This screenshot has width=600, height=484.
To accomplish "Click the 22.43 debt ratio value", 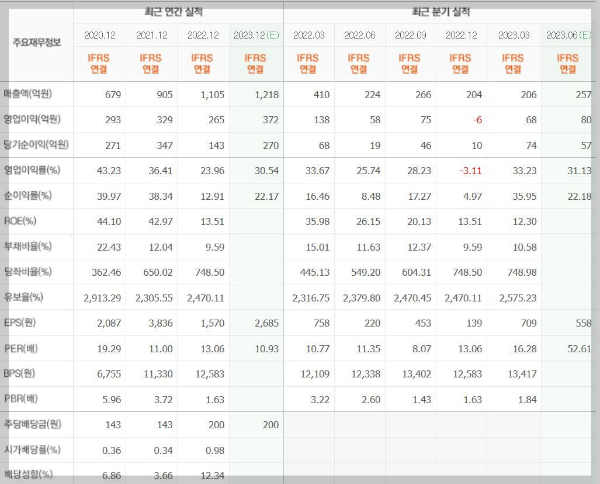I will pyautogui.click(x=109, y=247).
